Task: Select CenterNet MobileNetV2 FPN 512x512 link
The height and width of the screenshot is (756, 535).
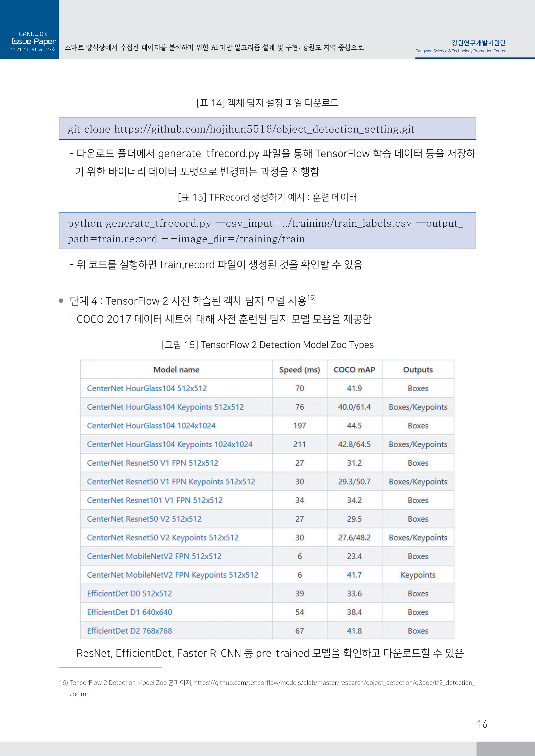Action: [154, 556]
